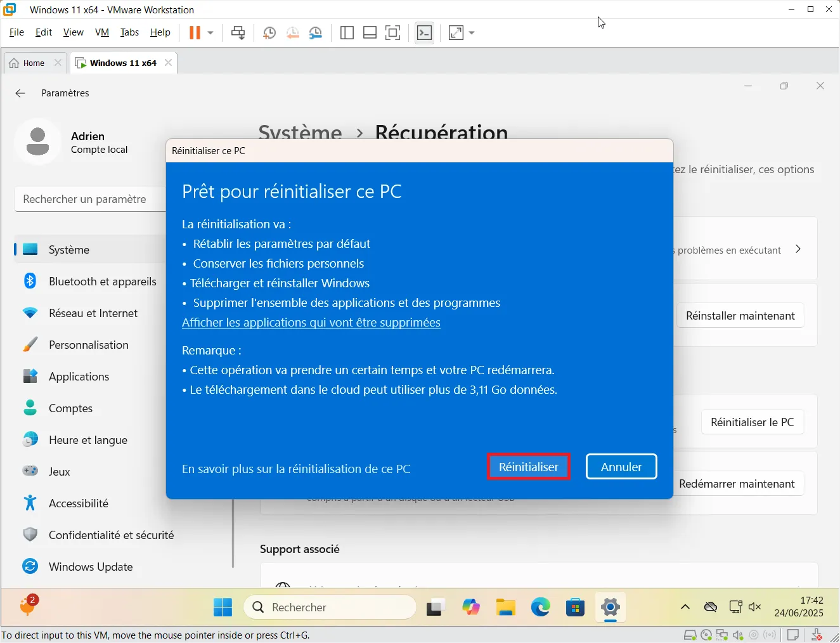Open Comptes settings

(90, 408)
